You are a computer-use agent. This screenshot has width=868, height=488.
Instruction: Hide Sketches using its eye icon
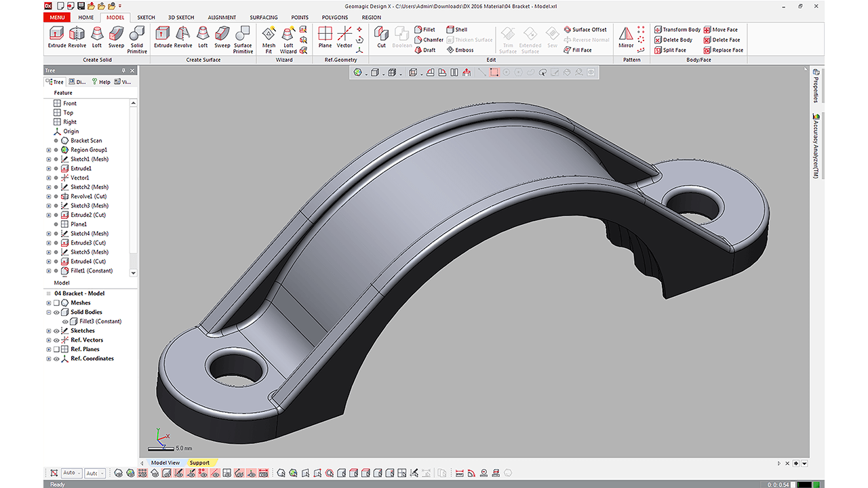56,331
